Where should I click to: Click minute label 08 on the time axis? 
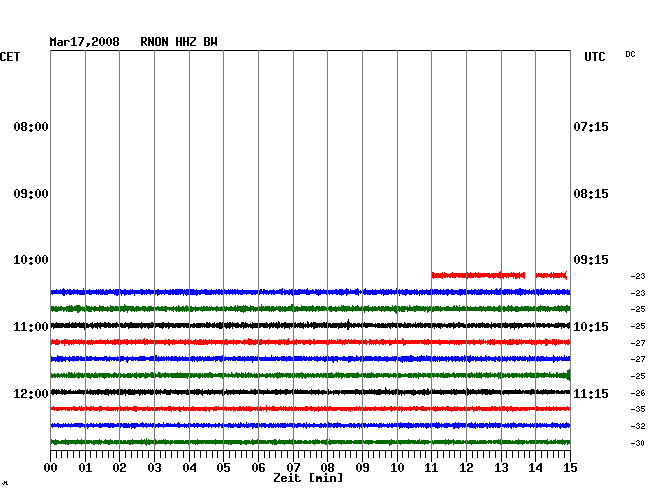[327, 468]
